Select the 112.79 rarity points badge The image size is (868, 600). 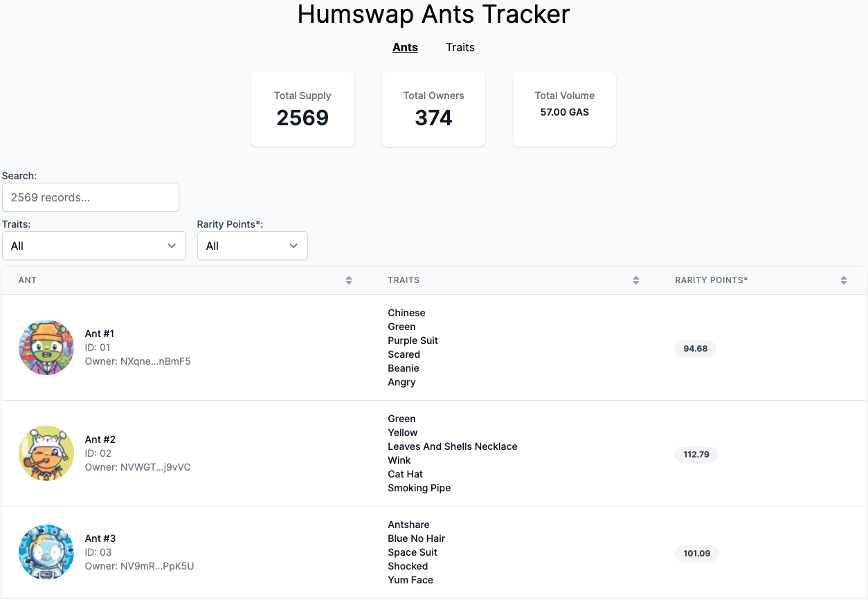[x=696, y=455]
